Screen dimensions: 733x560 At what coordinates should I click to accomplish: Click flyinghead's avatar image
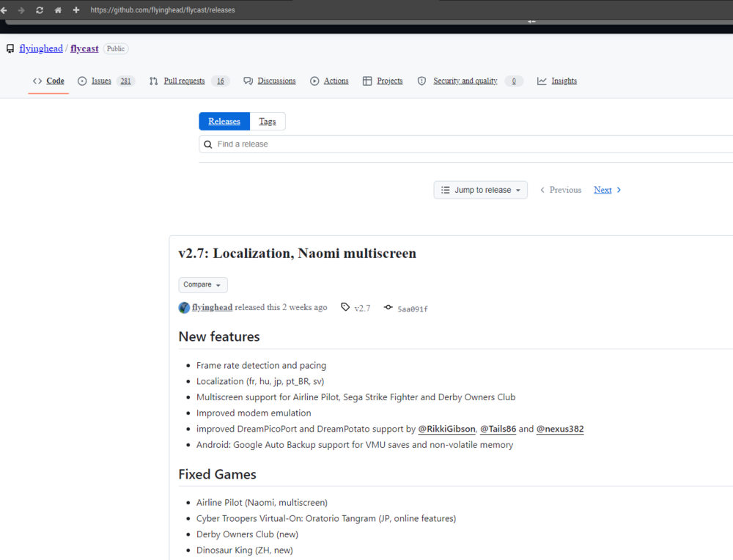click(x=184, y=308)
